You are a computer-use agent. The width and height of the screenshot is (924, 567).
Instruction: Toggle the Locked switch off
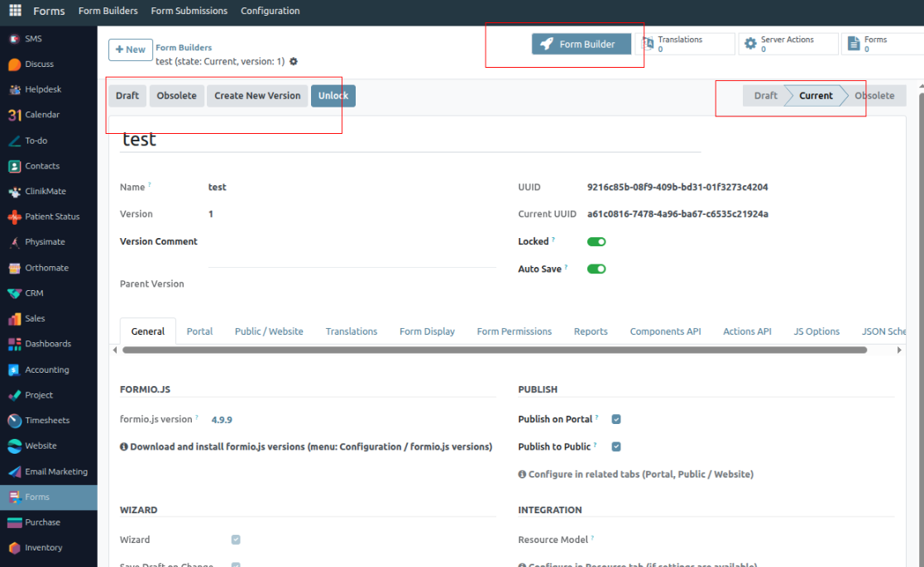point(596,241)
